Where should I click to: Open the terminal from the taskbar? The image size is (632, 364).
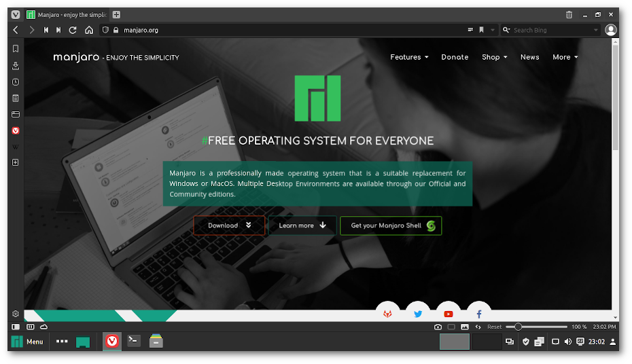click(x=133, y=342)
